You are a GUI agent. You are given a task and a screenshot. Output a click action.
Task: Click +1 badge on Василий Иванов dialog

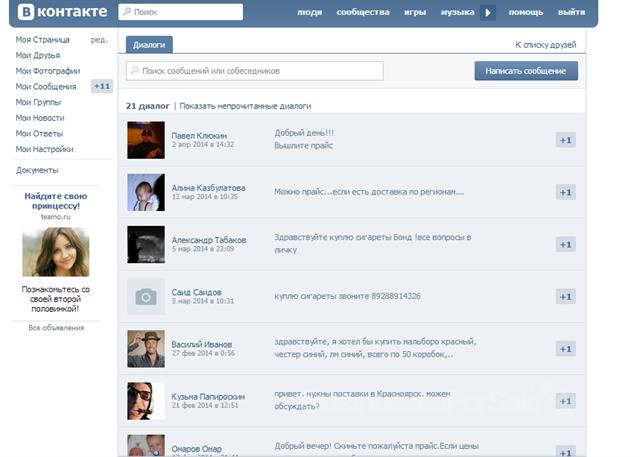coord(565,349)
